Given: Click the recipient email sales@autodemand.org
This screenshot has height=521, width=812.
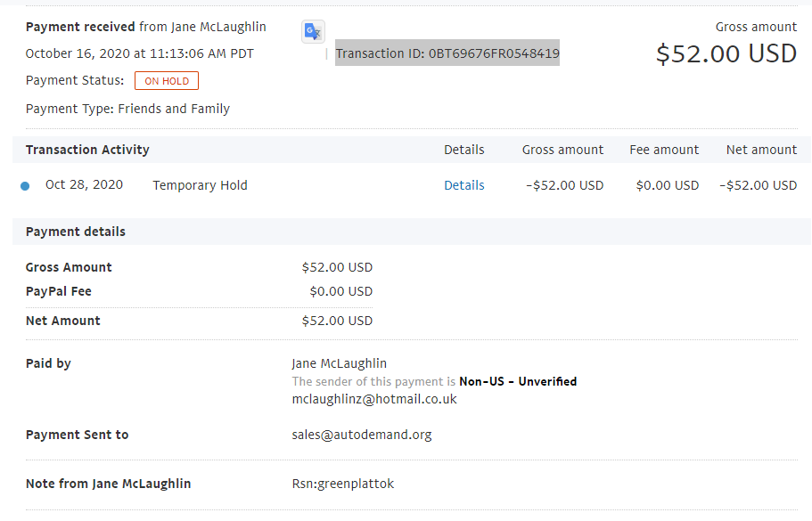Looking at the screenshot, I should [x=362, y=436].
